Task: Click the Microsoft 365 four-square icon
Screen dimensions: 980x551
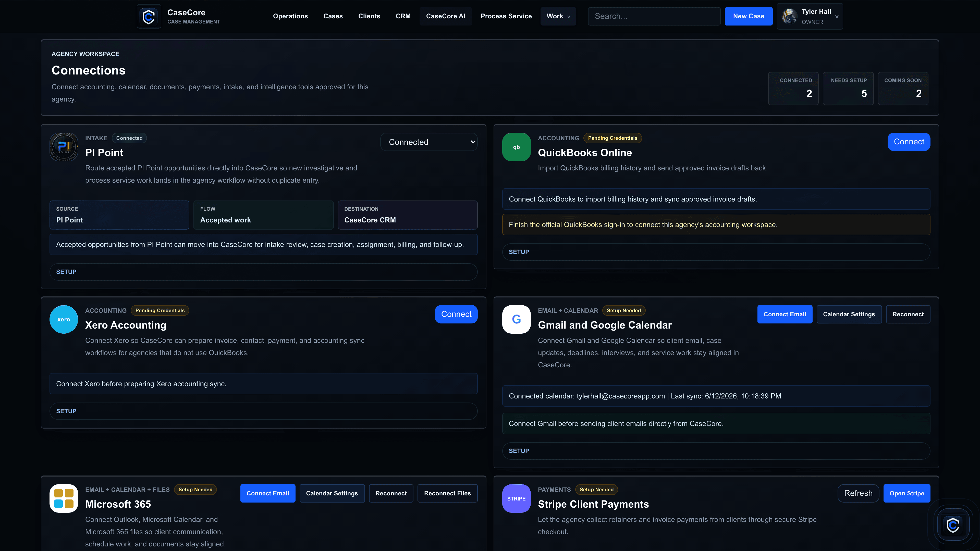Action: coord(64,498)
